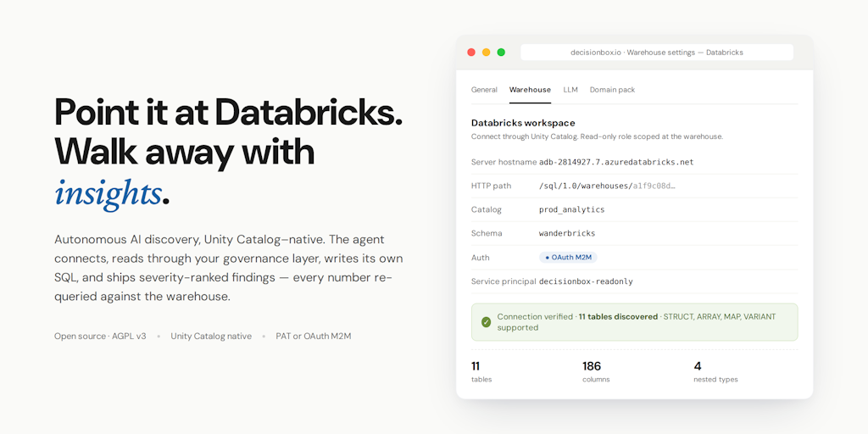
Task: Click the service principal value decisionbox-readonly
Action: (586, 281)
